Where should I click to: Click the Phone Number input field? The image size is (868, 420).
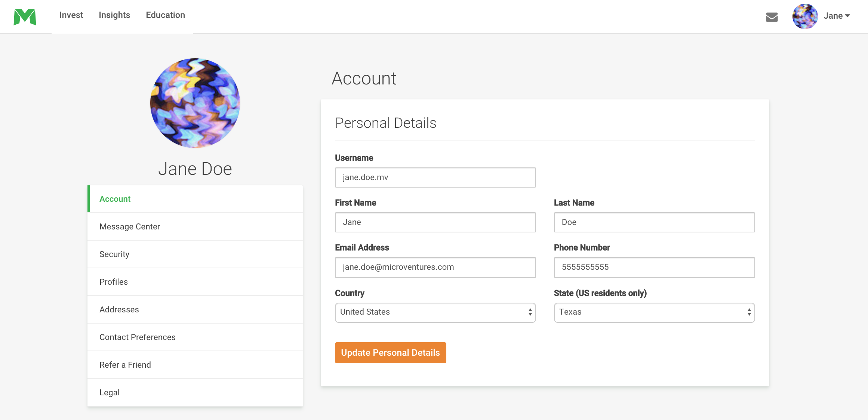654,267
